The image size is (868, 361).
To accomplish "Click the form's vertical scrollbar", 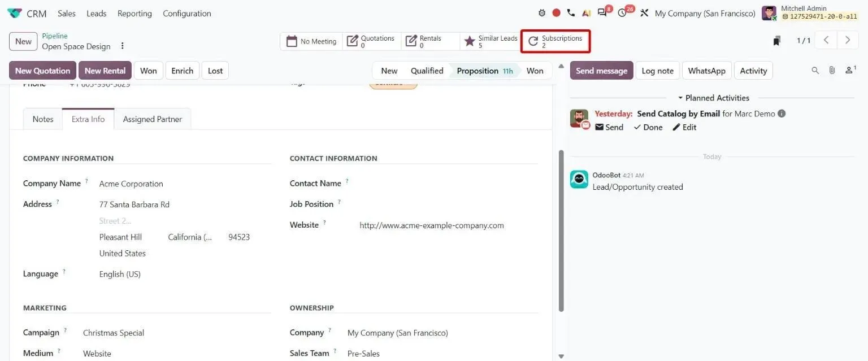I will point(561,230).
